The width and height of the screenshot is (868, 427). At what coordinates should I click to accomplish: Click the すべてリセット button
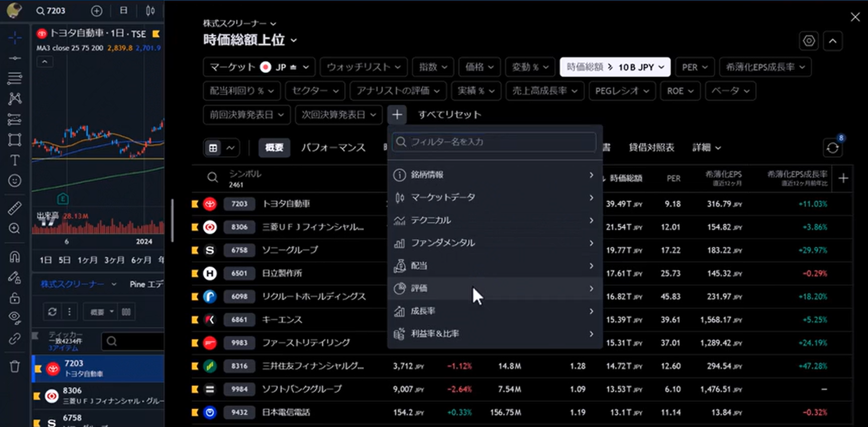click(449, 114)
